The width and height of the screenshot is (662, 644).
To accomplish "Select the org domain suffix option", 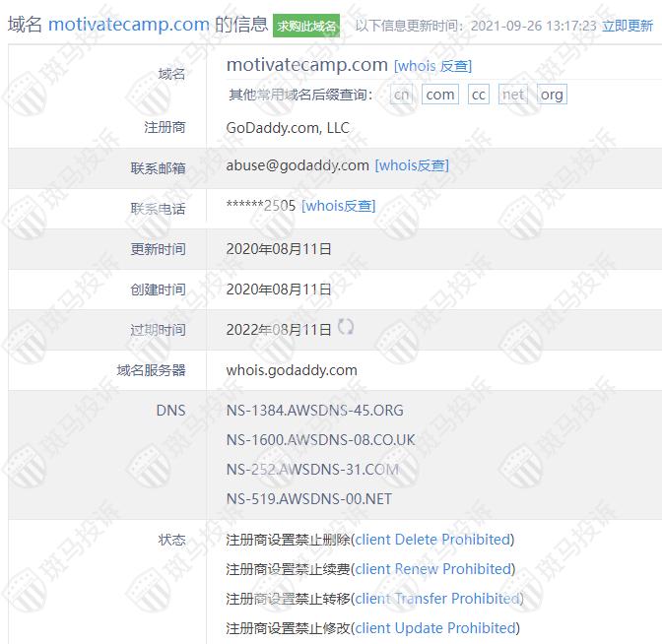I will pos(552,95).
